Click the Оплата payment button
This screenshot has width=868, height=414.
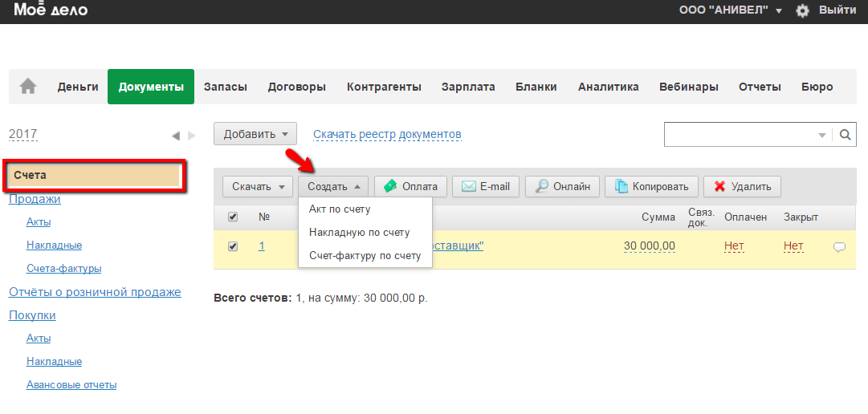pyautogui.click(x=410, y=186)
